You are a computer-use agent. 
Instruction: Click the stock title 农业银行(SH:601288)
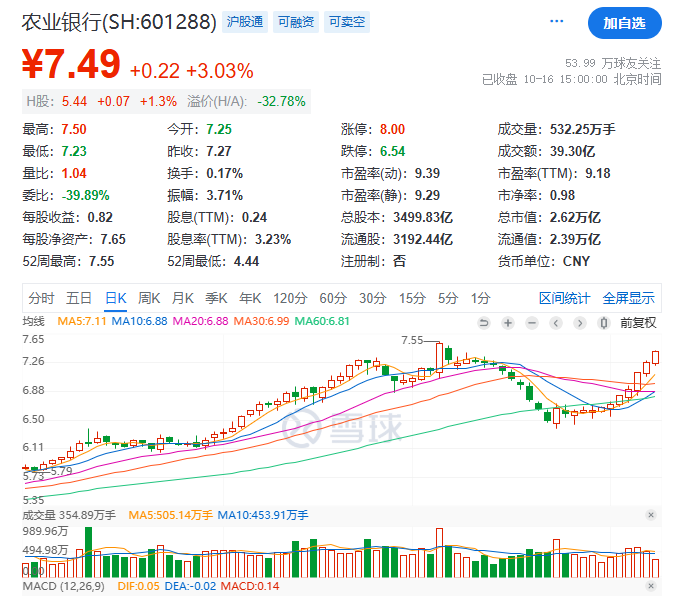[x=119, y=22]
